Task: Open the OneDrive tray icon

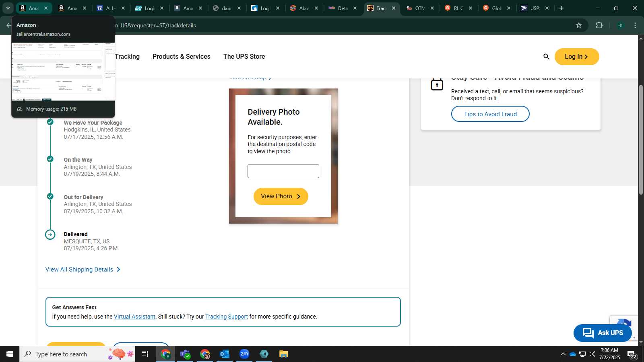Action: (x=572, y=354)
